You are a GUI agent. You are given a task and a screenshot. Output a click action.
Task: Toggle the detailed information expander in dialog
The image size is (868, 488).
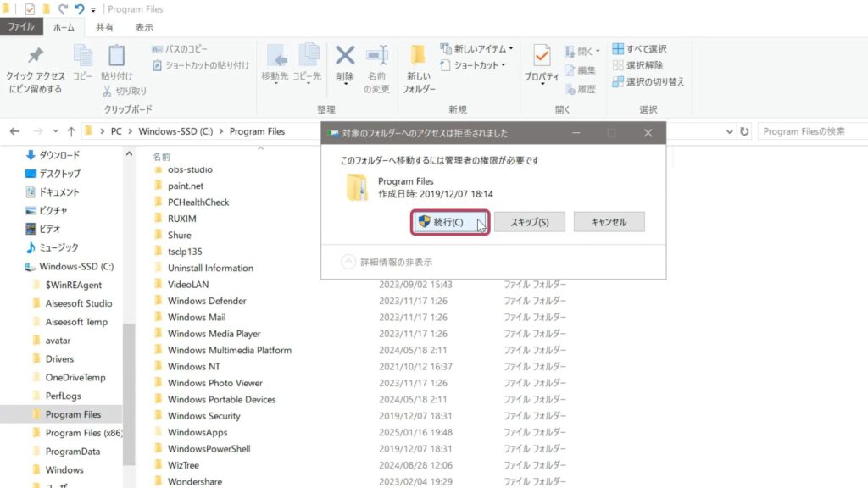[348, 262]
